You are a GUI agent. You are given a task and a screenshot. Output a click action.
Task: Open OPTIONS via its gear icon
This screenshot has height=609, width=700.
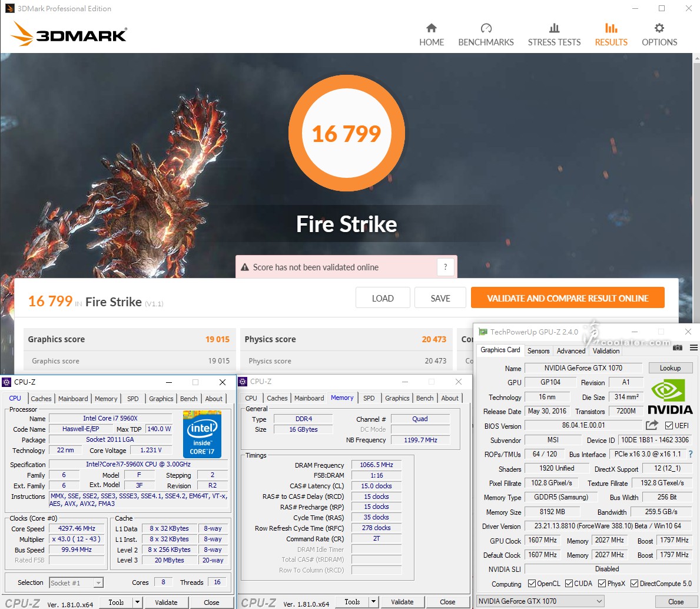tap(659, 28)
